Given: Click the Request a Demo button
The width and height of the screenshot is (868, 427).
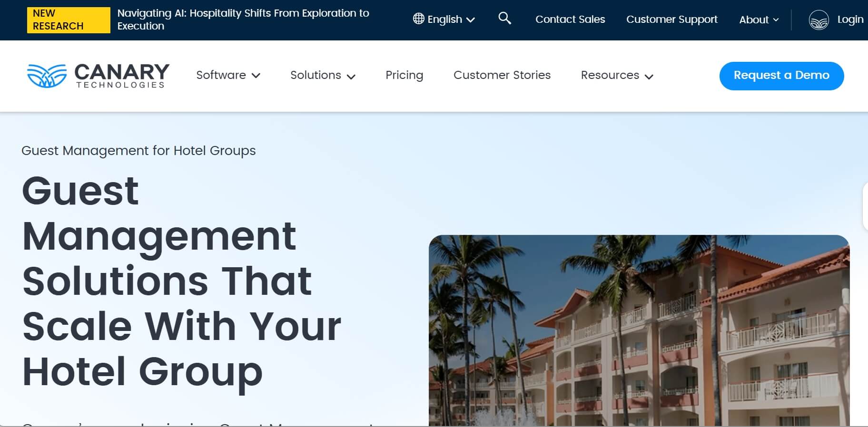Looking at the screenshot, I should (781, 76).
